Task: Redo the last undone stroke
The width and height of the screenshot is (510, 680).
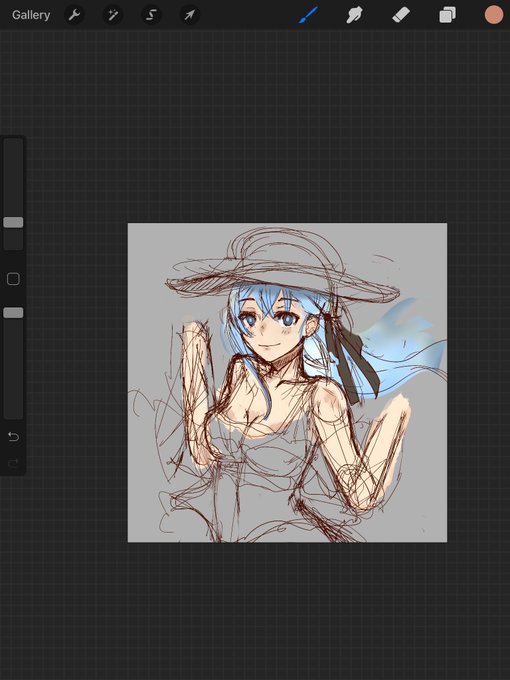Action: [x=13, y=463]
